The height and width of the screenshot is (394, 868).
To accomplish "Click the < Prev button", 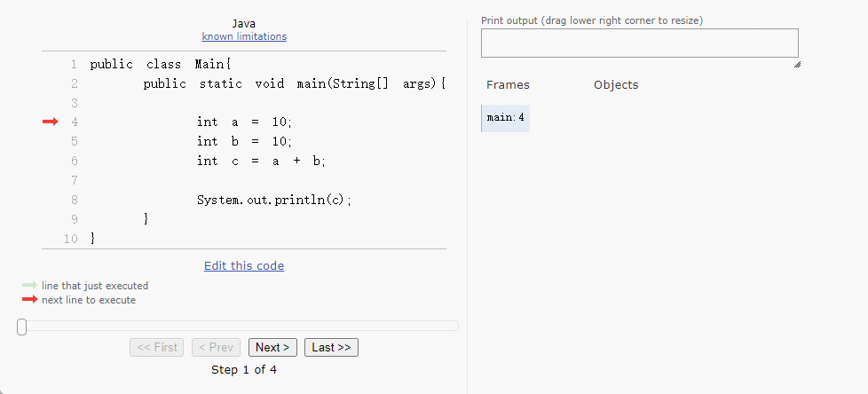I will (217, 347).
